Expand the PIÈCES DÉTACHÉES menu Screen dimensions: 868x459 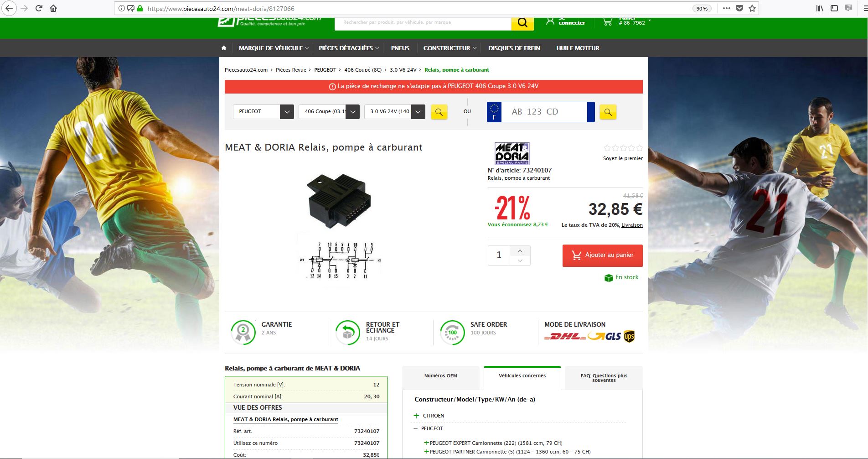click(349, 48)
